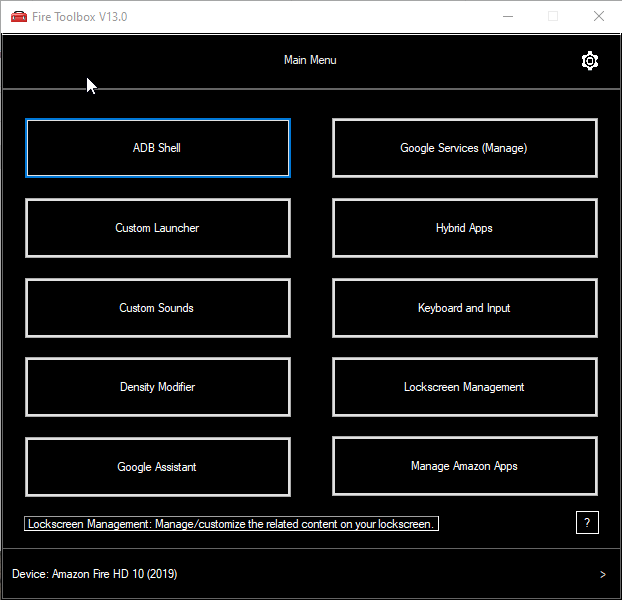Screen dimensions: 622x600
Task: Open the settings gear icon
Action: click(589, 61)
